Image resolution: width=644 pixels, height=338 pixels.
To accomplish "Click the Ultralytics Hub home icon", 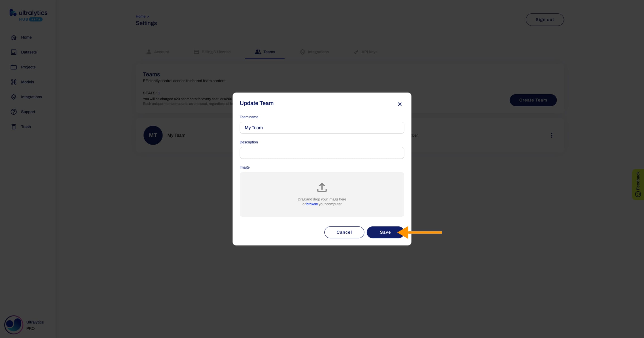I will [x=28, y=15].
